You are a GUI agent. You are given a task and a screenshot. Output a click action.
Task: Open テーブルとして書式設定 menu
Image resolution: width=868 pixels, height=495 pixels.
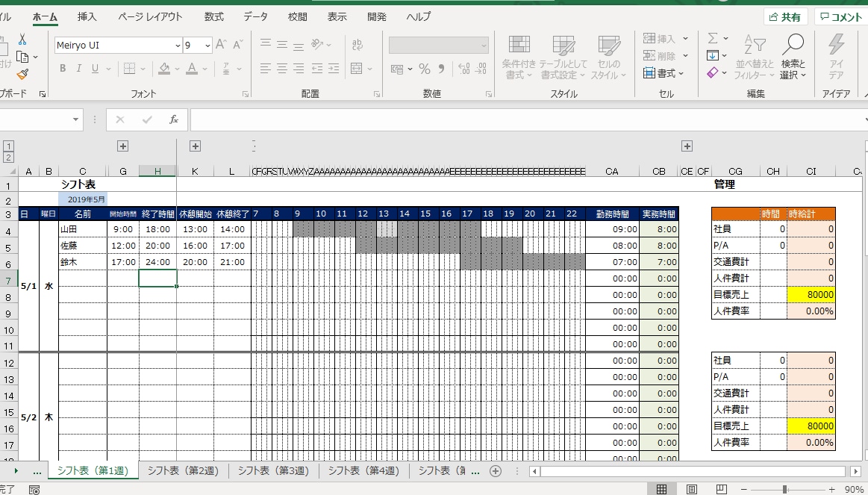click(x=563, y=57)
